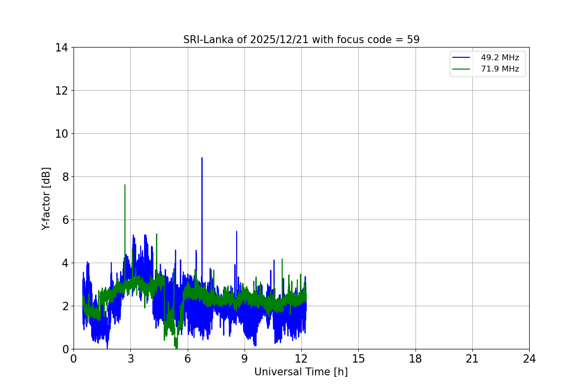Click y-axis tick label 4
The width and height of the screenshot is (588, 392).
coord(65,263)
